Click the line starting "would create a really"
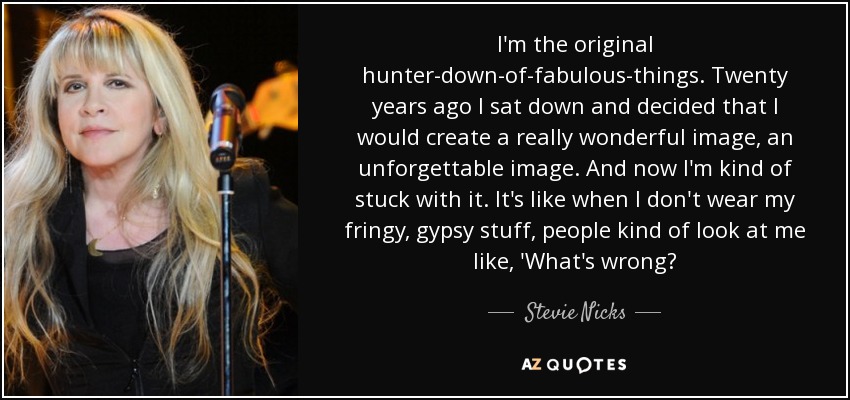Image resolution: width=850 pixels, height=400 pixels. pos(575,139)
